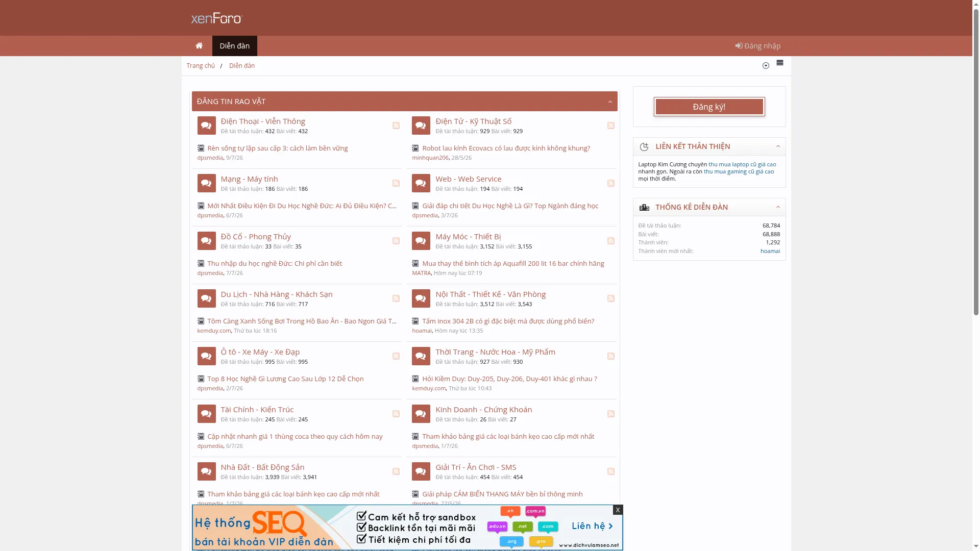Open Nhà Đất - Bất Động Sản forum
Screen dimensions: 980x551
[x=262, y=467]
